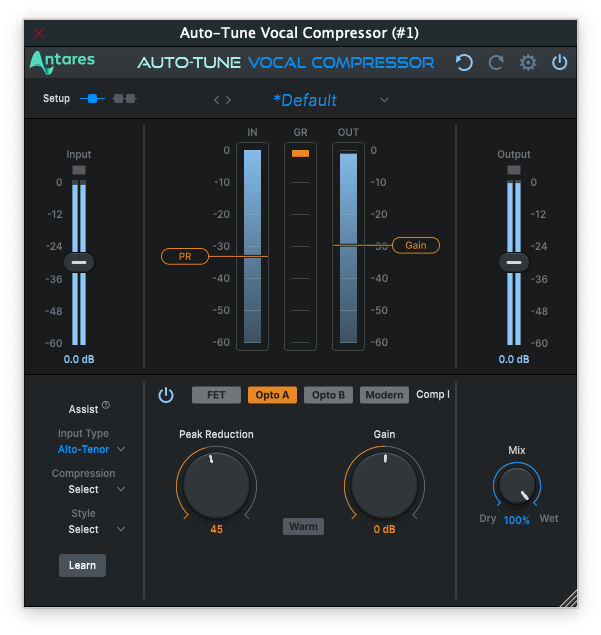Click the Antares logo
Image resolution: width=601 pixels, height=635 pixels.
(x=62, y=62)
